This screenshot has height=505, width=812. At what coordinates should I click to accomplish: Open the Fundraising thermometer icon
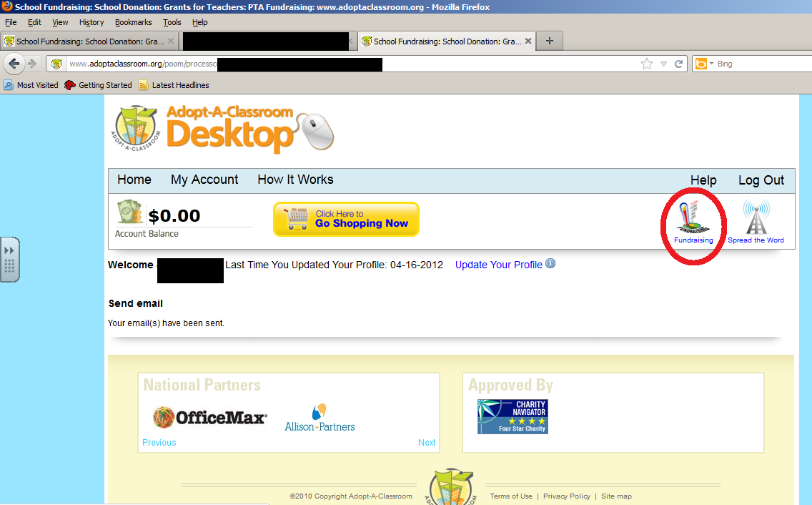(693, 217)
